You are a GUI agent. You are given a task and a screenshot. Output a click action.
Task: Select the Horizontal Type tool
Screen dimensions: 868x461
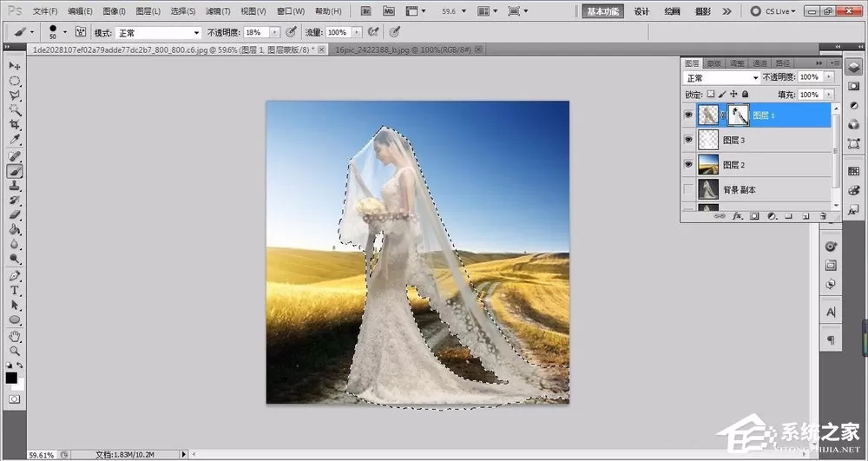click(15, 290)
